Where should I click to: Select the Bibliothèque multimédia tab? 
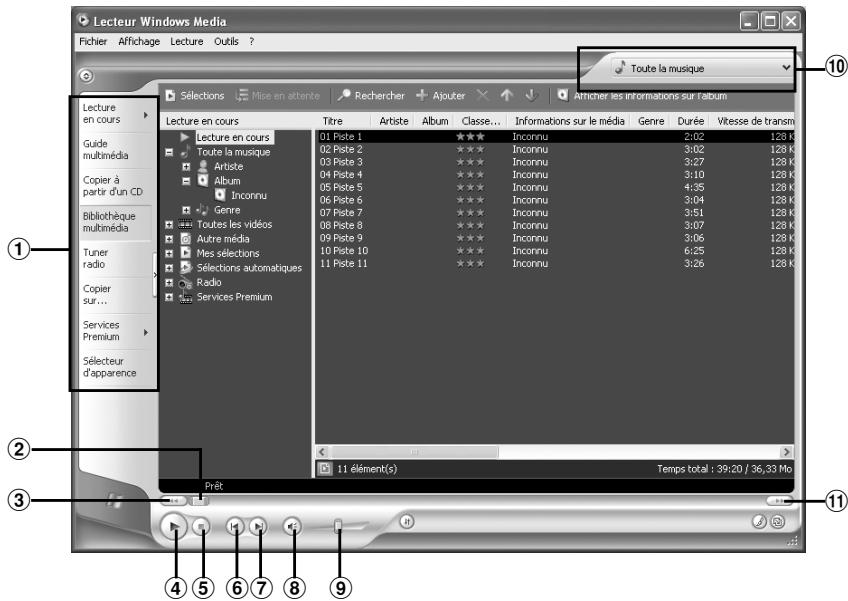(x=115, y=222)
